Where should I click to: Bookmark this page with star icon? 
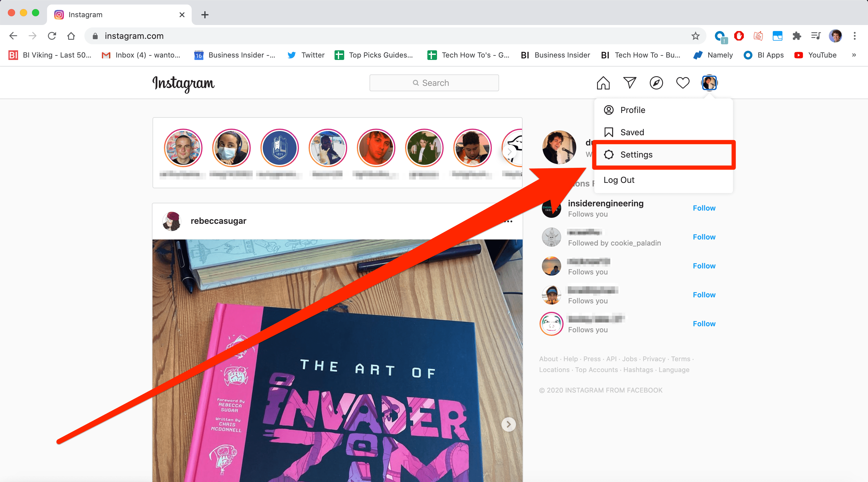695,36
